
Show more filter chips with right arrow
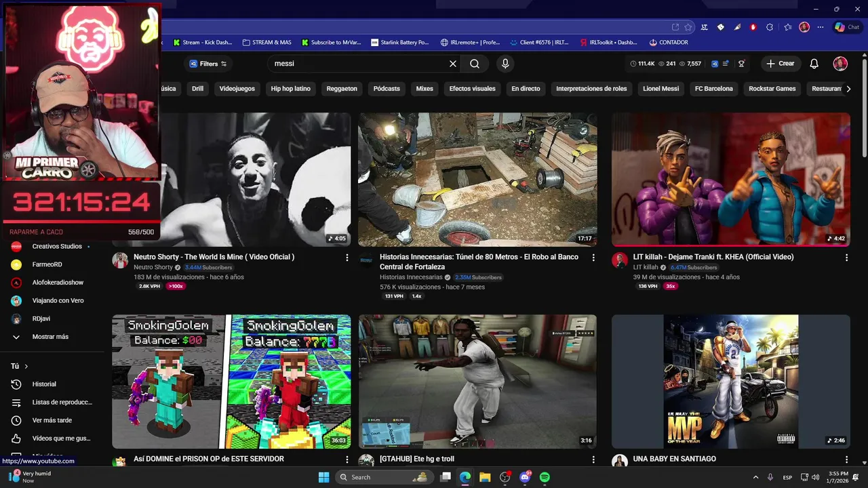[x=848, y=89]
